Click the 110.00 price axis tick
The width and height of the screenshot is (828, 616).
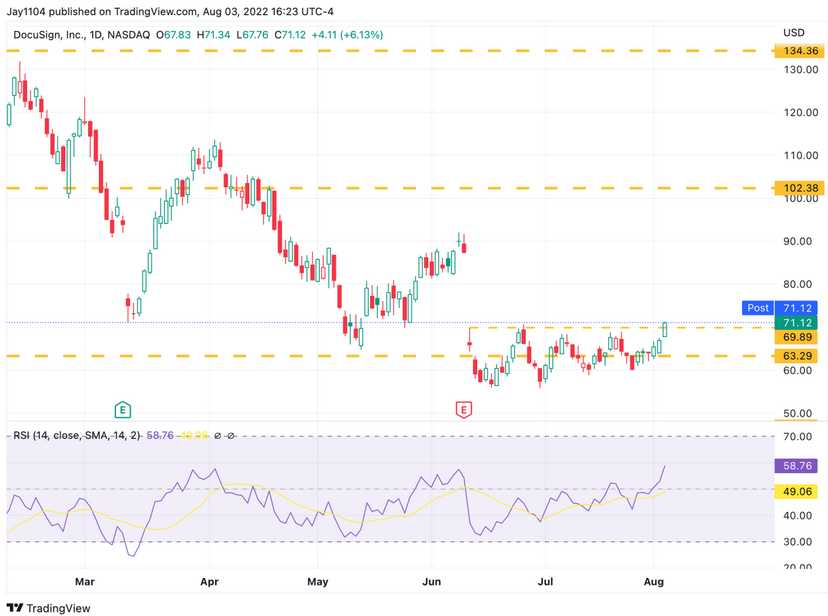[x=801, y=155]
